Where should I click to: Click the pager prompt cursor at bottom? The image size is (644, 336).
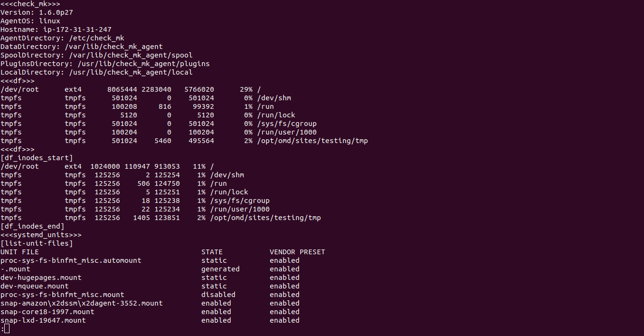(x=7, y=329)
